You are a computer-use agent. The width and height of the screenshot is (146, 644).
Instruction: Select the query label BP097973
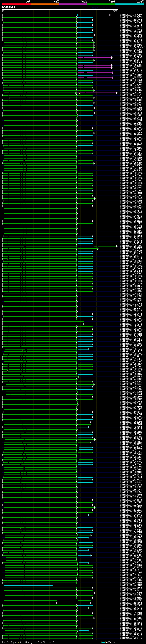click(x=8, y=8)
